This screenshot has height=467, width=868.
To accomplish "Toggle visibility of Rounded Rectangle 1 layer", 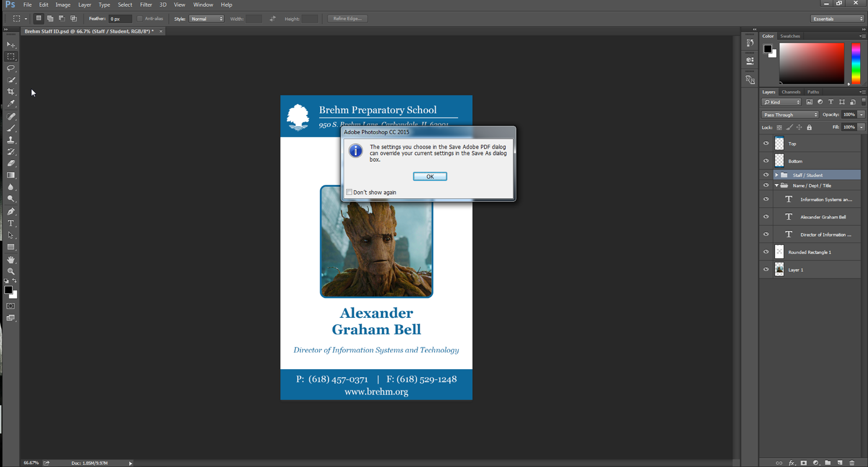I will pyautogui.click(x=766, y=252).
